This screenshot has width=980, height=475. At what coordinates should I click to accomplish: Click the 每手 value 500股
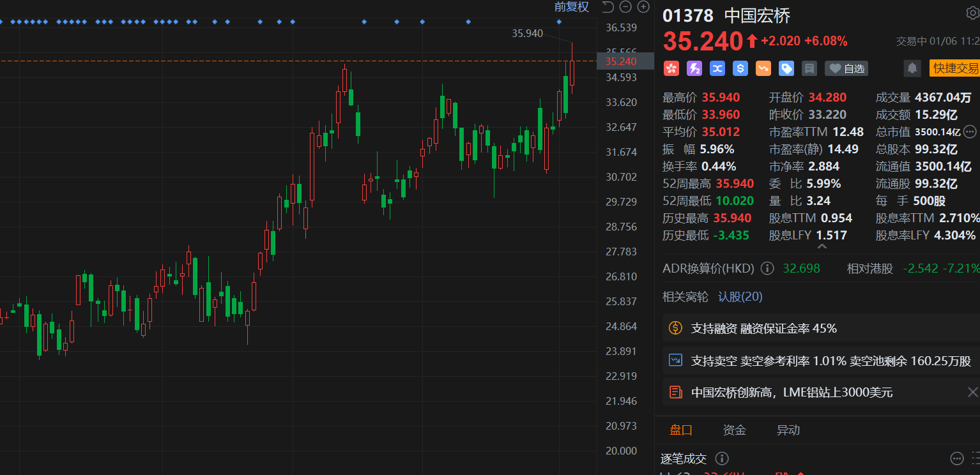pos(930,201)
